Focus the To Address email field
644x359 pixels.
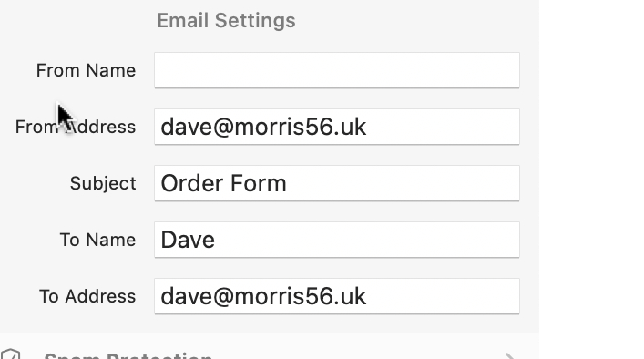point(337,296)
